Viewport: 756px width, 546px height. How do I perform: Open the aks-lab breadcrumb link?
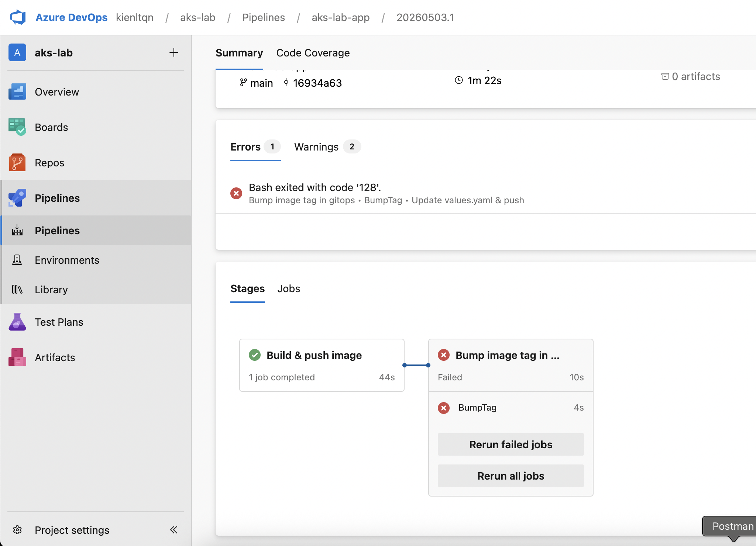198,17
